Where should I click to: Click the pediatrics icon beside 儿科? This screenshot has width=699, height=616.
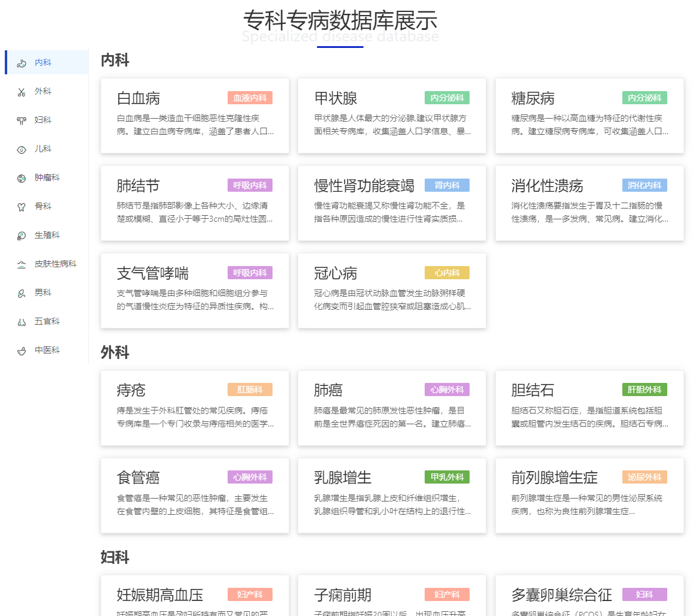(22, 149)
